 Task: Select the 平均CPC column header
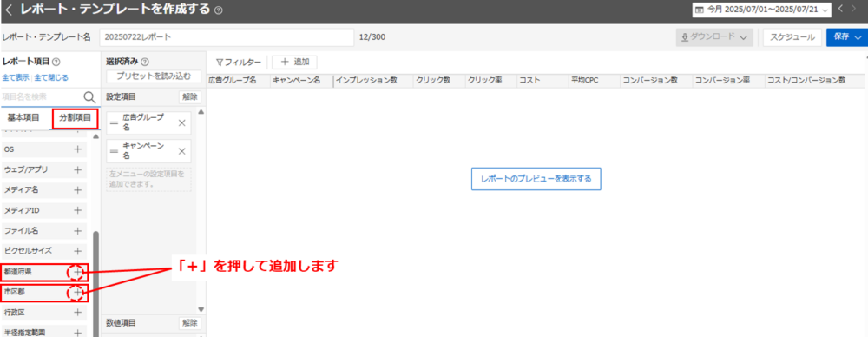click(x=584, y=81)
